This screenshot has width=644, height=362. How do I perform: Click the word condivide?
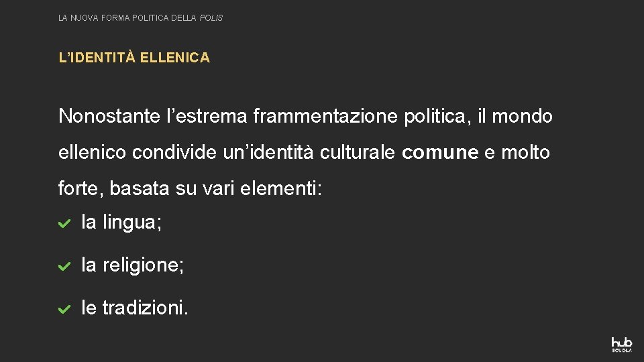[x=174, y=152]
